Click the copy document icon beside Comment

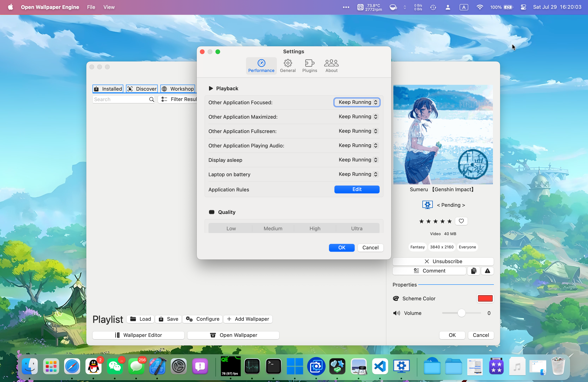click(473, 271)
